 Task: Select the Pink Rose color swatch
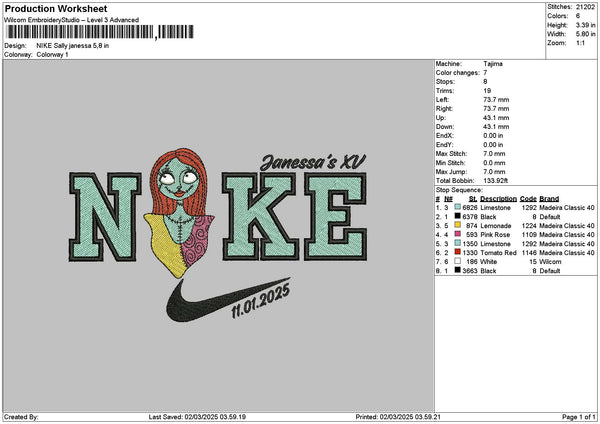(456, 234)
